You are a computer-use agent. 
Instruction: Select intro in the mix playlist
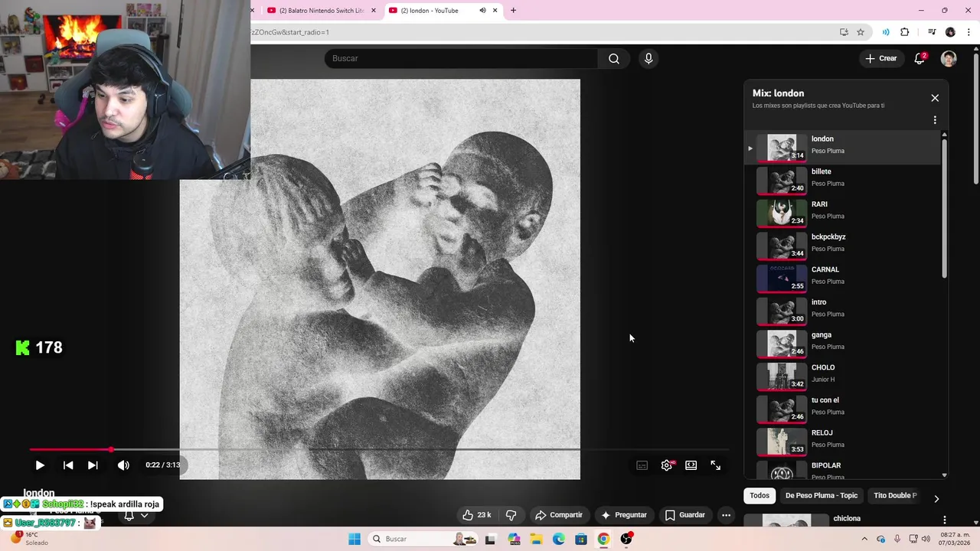[x=843, y=311]
